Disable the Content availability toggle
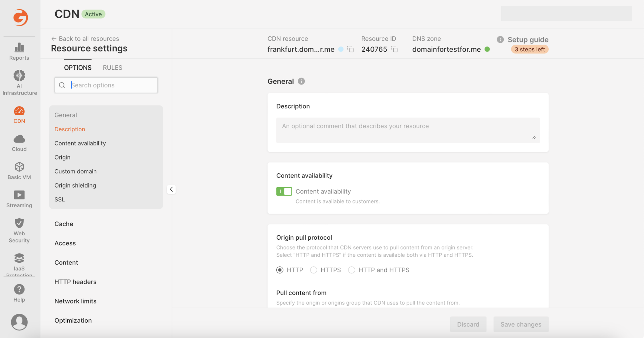Screen dimensions: 644x338 pos(284,191)
